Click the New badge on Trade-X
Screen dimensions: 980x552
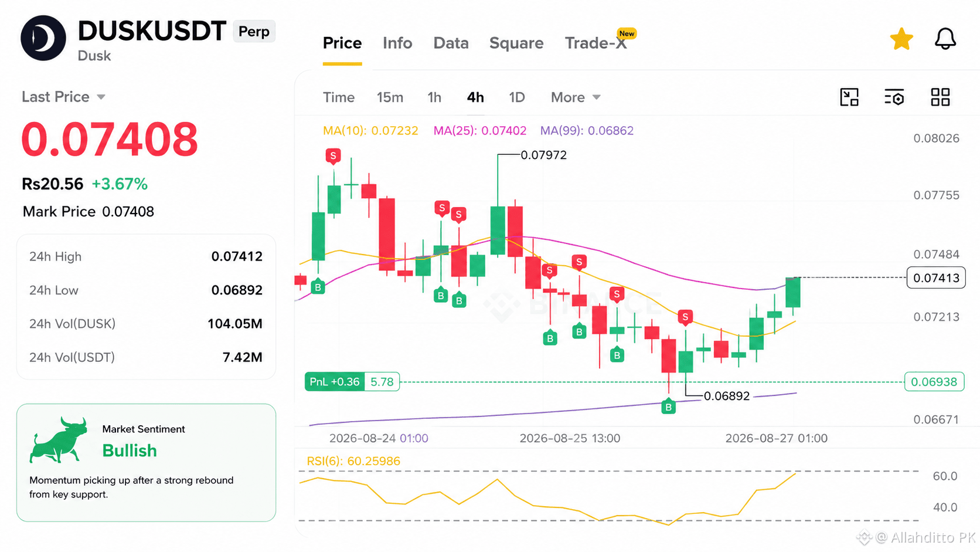click(627, 33)
